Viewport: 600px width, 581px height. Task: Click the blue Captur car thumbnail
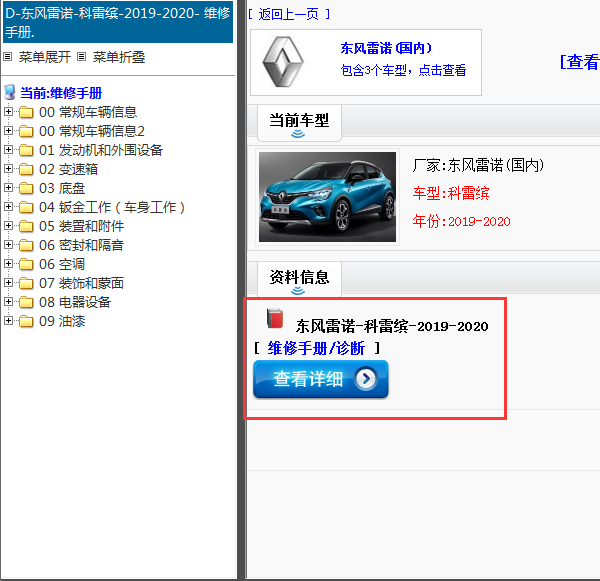pos(328,197)
